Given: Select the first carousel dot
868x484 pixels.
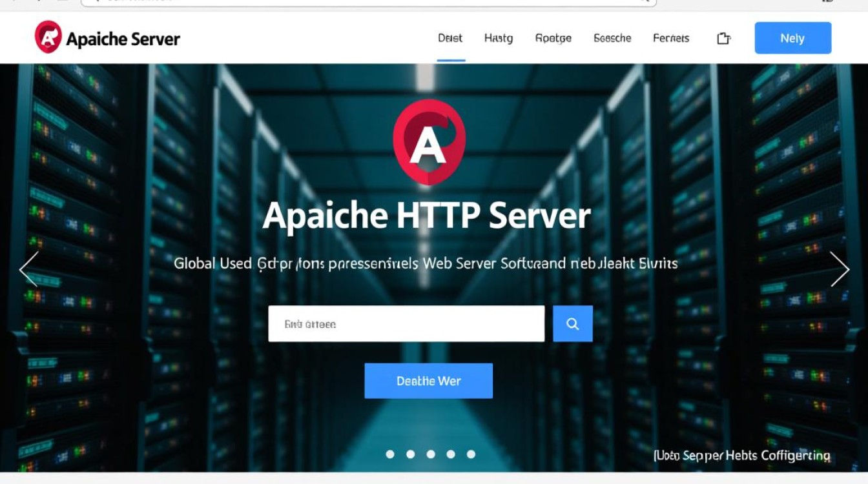Looking at the screenshot, I should [390, 454].
